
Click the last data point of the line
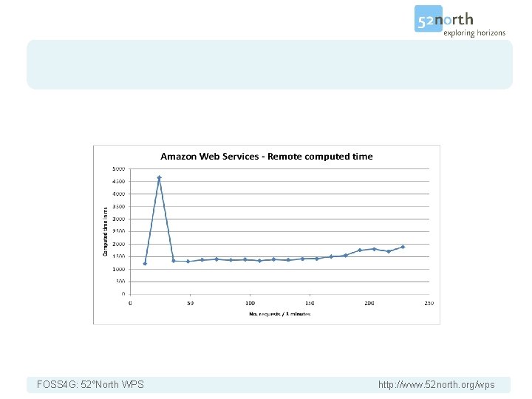pos(403,247)
